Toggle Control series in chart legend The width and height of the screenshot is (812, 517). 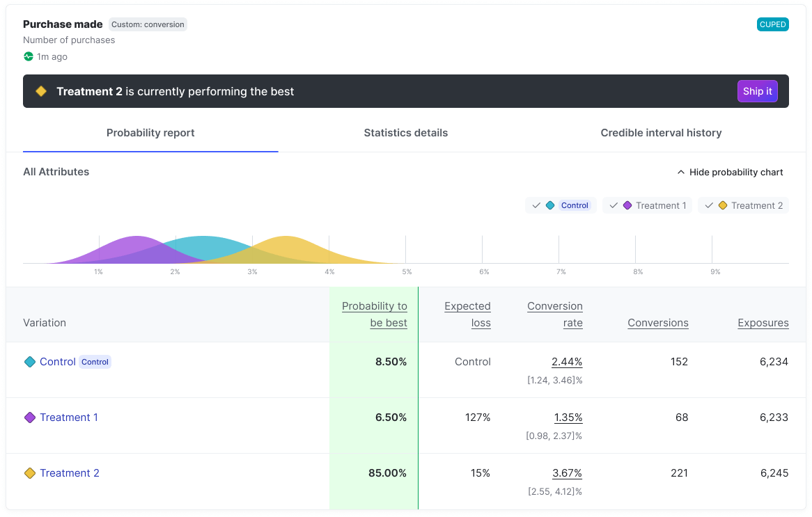tap(561, 205)
